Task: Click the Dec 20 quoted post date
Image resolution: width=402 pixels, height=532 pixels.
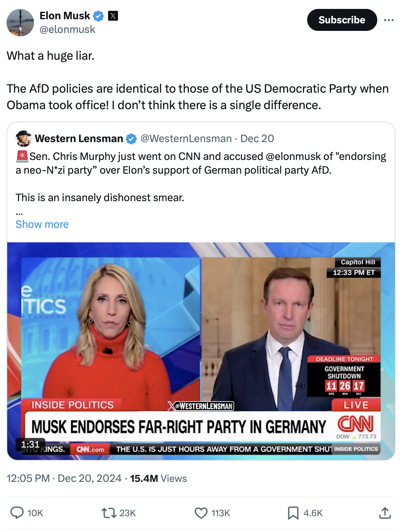Action: pos(257,138)
